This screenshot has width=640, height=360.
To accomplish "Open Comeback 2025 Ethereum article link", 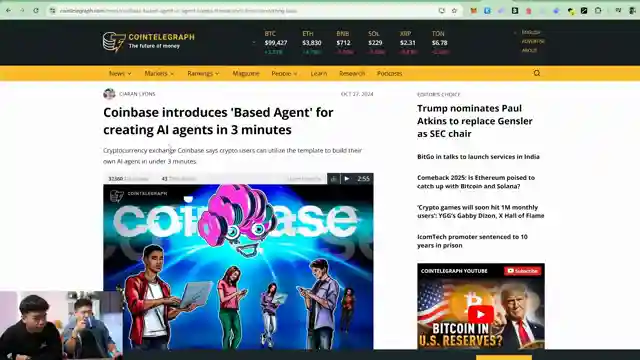I will (x=476, y=182).
